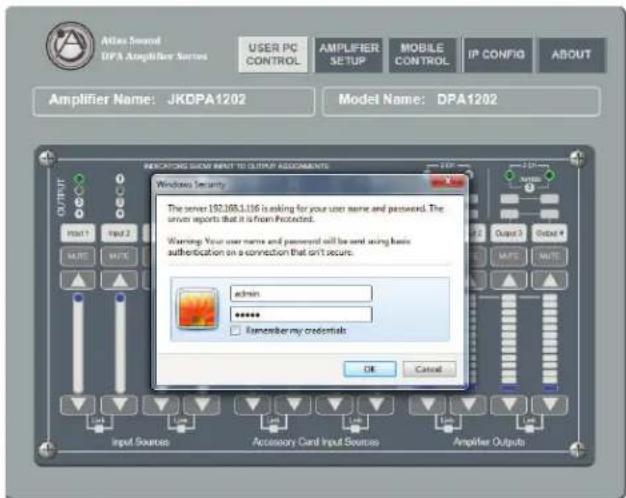This screenshot has height=498, width=626.
Task: Toggle Input 1 to Output 4 assignment indicator
Action: coord(79,214)
